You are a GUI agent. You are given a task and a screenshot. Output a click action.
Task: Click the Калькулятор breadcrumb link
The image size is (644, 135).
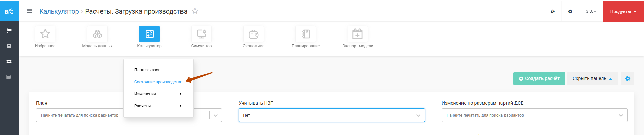[x=59, y=11]
